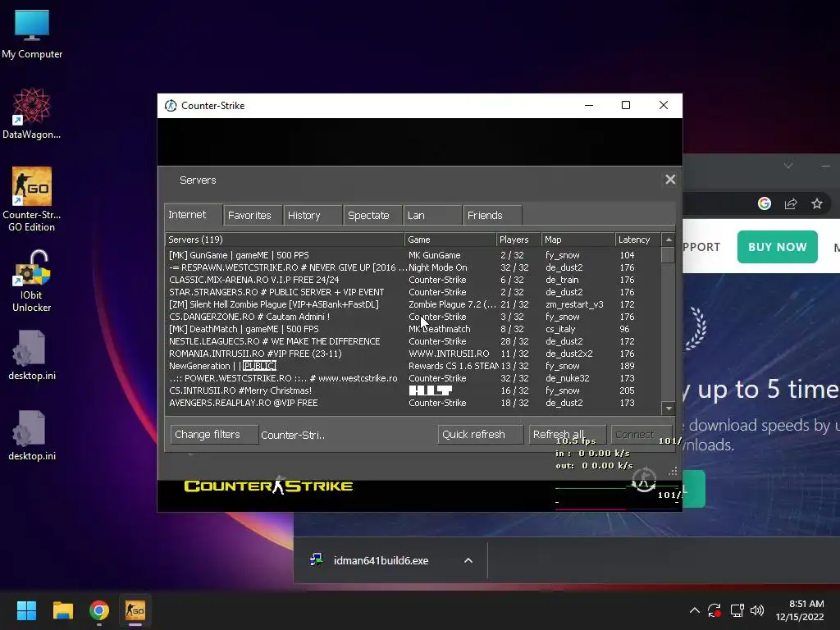The height and width of the screenshot is (630, 840).
Task: Open My Computer desktop icon
Action: pyautogui.click(x=32, y=34)
